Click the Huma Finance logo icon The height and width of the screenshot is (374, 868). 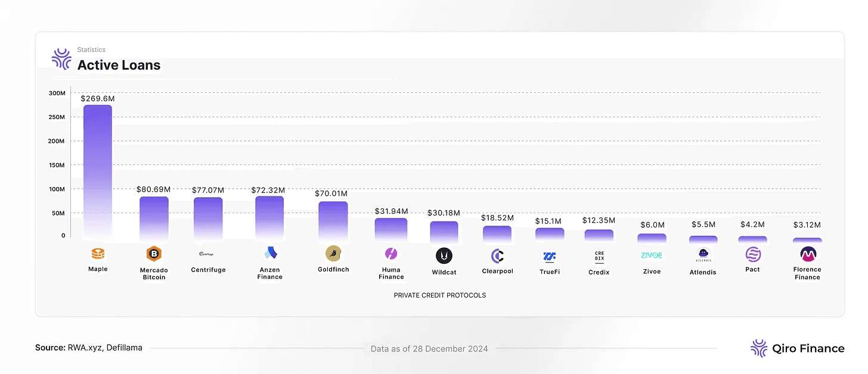pos(392,254)
